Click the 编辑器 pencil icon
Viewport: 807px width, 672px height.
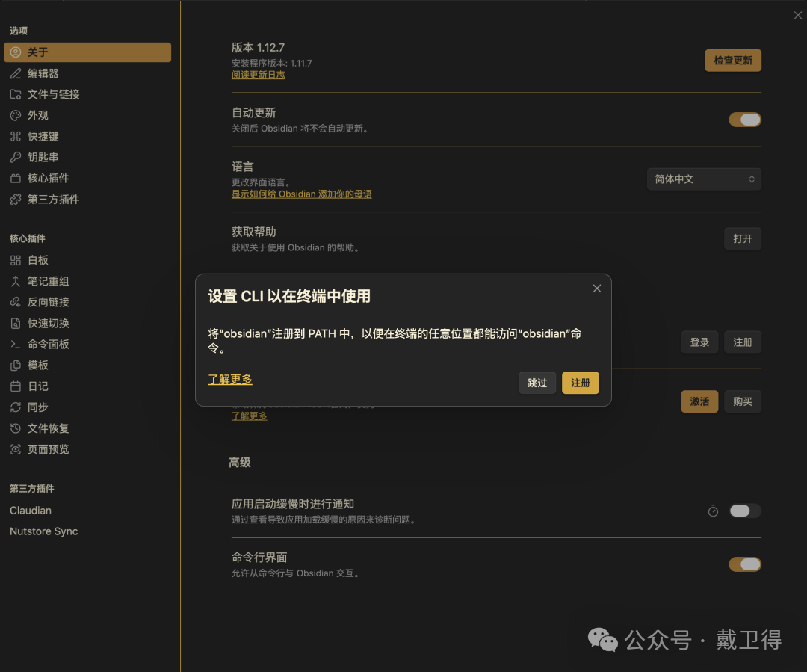[16, 73]
